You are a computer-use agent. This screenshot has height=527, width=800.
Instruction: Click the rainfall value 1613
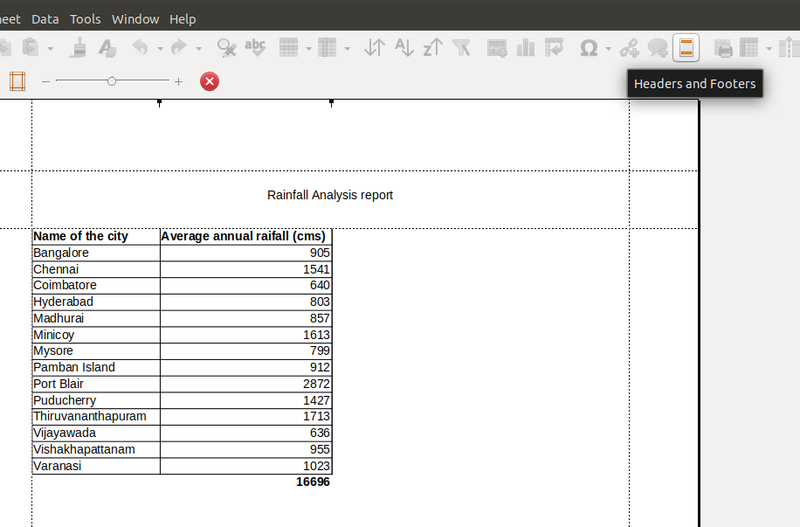pos(316,335)
